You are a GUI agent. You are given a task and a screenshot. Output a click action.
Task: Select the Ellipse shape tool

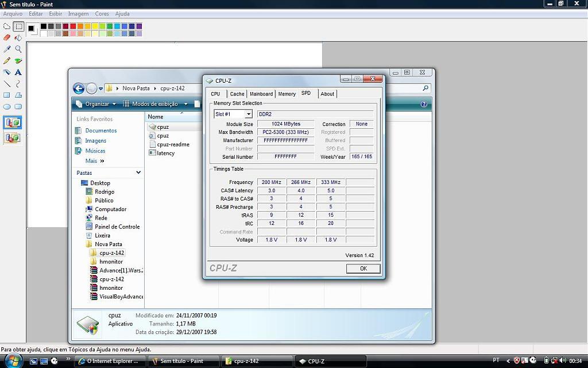[7, 106]
